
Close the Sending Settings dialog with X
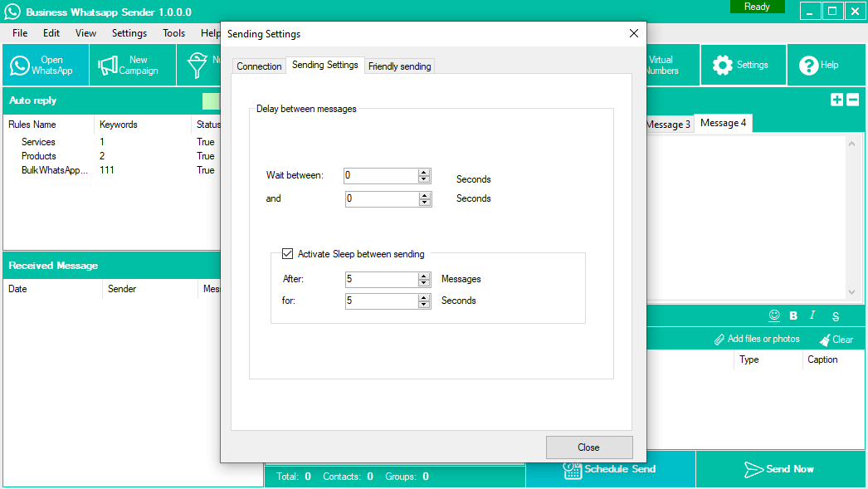[x=634, y=33]
